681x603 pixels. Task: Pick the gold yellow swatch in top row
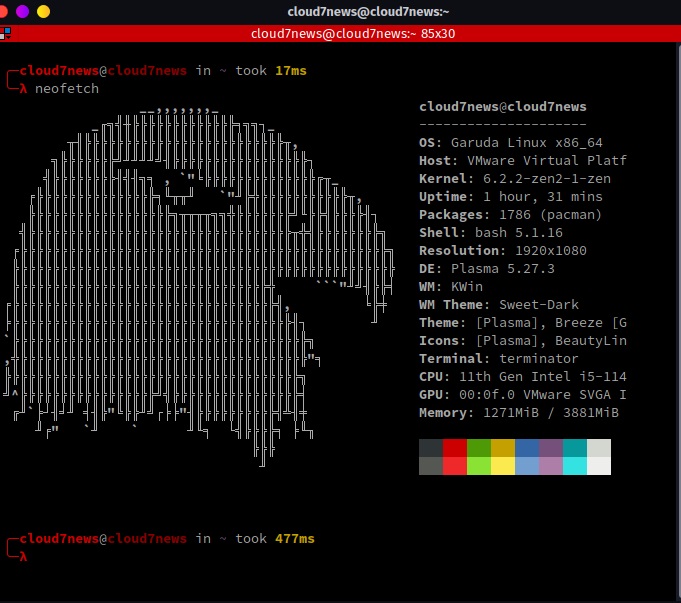click(503, 448)
